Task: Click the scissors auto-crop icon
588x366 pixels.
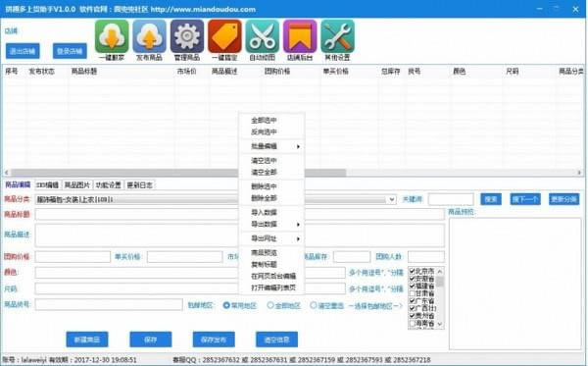Action: point(263,36)
